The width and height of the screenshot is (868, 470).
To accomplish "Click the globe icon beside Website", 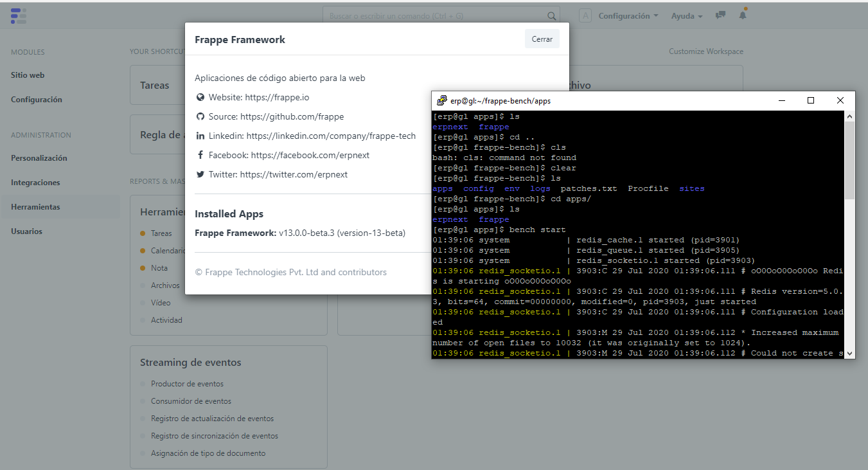I will pyautogui.click(x=200, y=97).
